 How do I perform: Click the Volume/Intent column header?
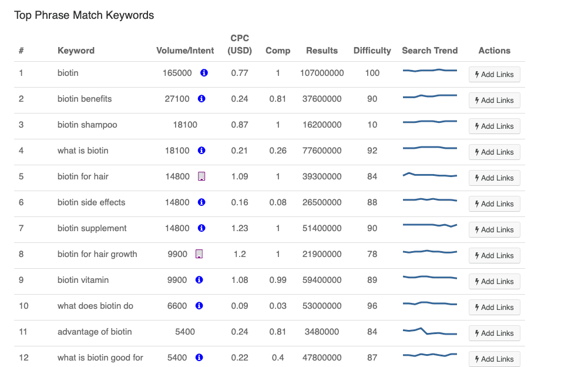click(185, 51)
